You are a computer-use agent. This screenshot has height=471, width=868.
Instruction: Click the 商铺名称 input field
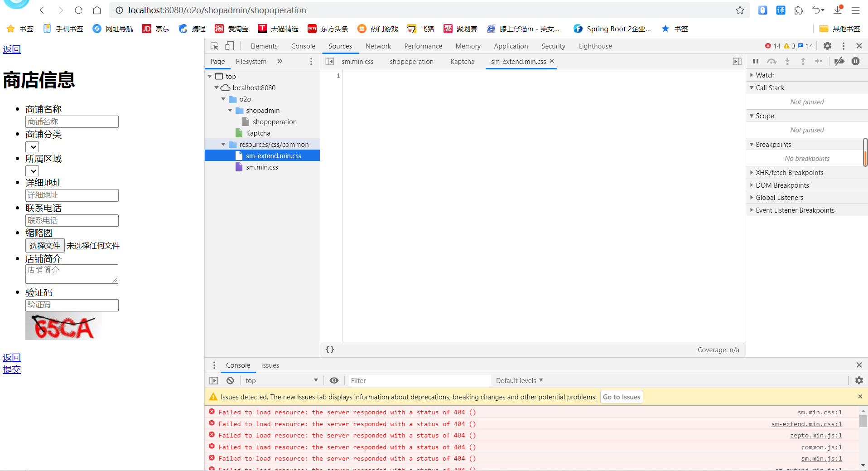(x=72, y=121)
